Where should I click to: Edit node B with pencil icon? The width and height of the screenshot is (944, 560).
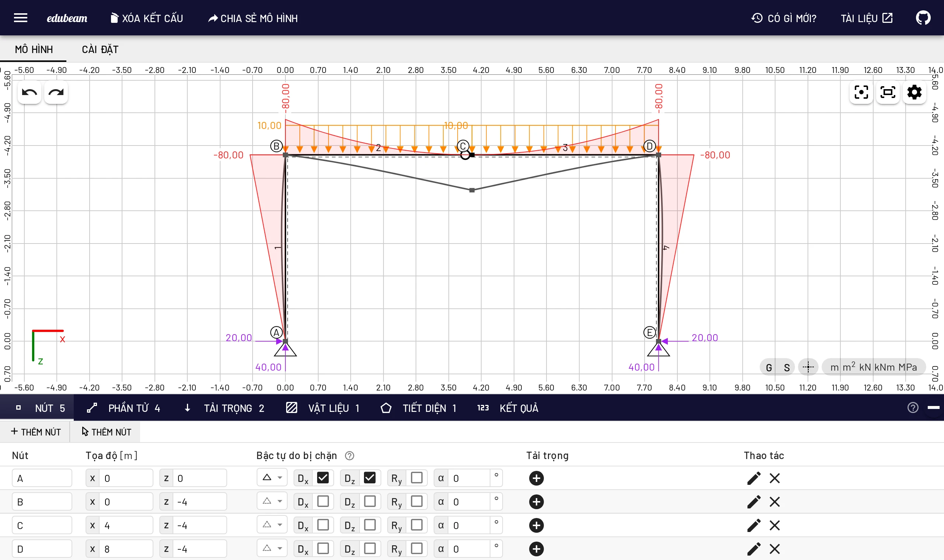click(x=754, y=502)
